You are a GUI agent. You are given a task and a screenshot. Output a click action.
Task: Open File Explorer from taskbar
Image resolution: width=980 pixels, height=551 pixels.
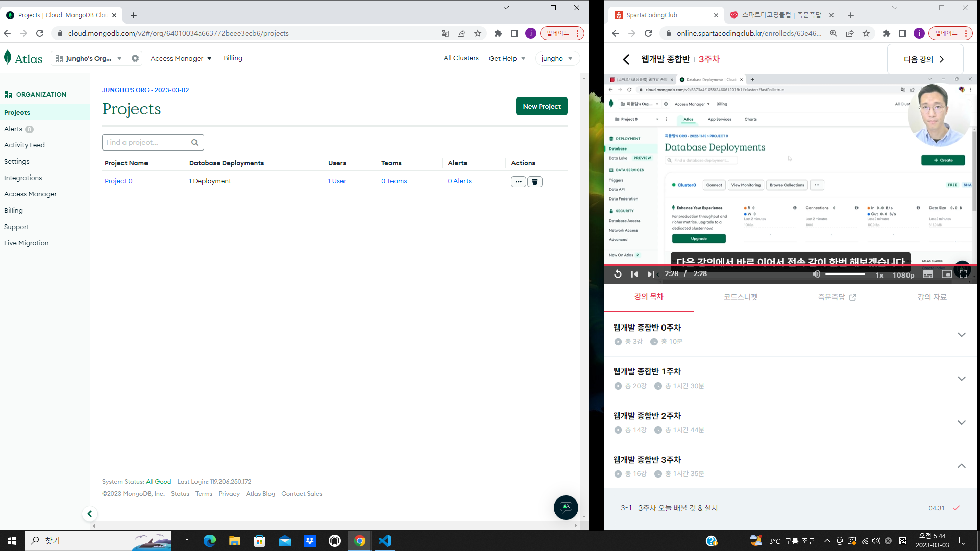(x=235, y=541)
